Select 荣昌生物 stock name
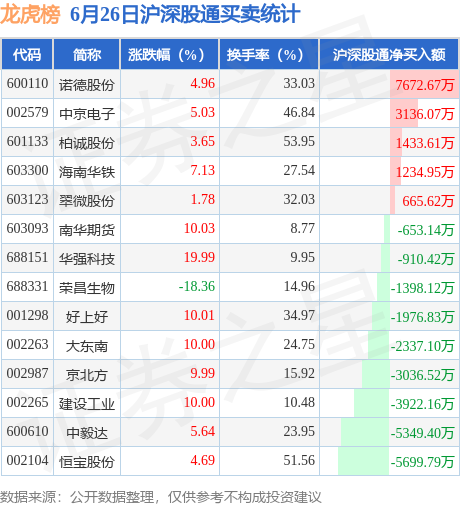 point(87,288)
